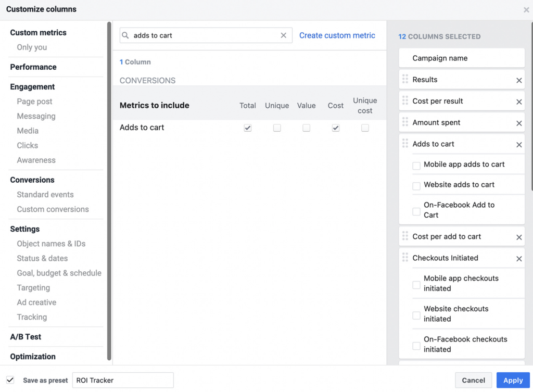533x392 pixels.
Task: Click drag handle for Adds to cart column
Action: tap(405, 144)
